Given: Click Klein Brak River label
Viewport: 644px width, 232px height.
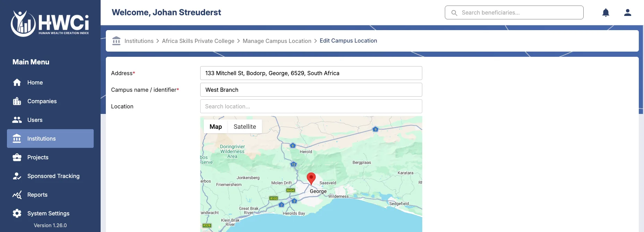Looking at the screenshot, I should [x=230, y=222].
